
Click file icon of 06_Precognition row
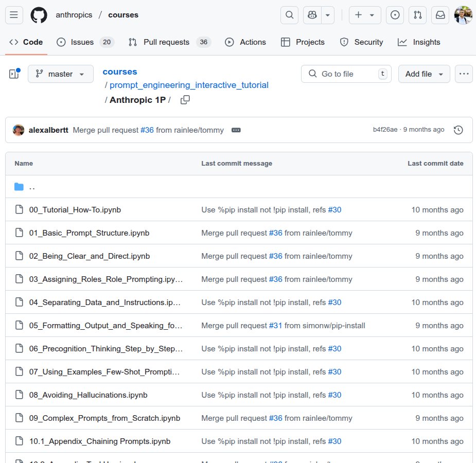[x=19, y=348]
